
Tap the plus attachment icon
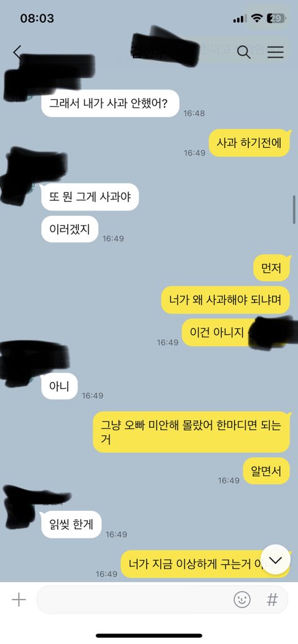(x=19, y=600)
